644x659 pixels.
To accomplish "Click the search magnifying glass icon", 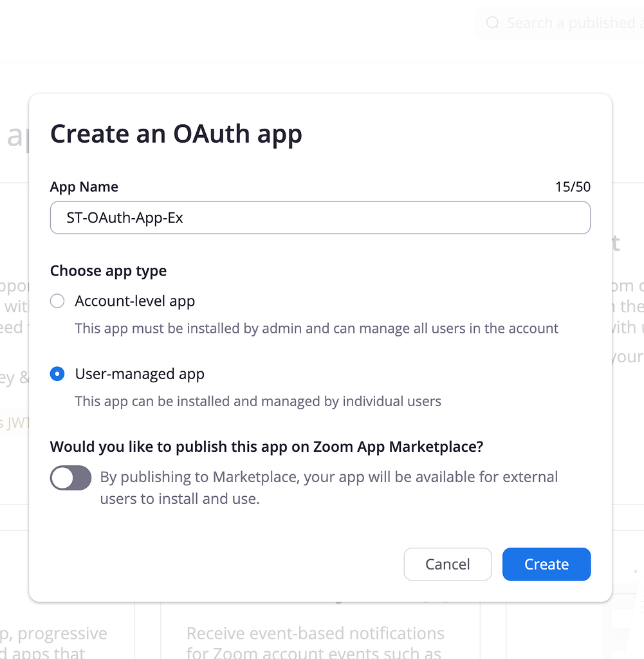I will 492,23.
